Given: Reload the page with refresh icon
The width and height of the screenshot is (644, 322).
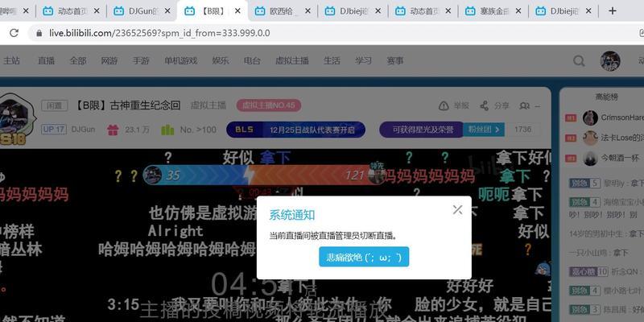Looking at the screenshot, I should (14, 33).
